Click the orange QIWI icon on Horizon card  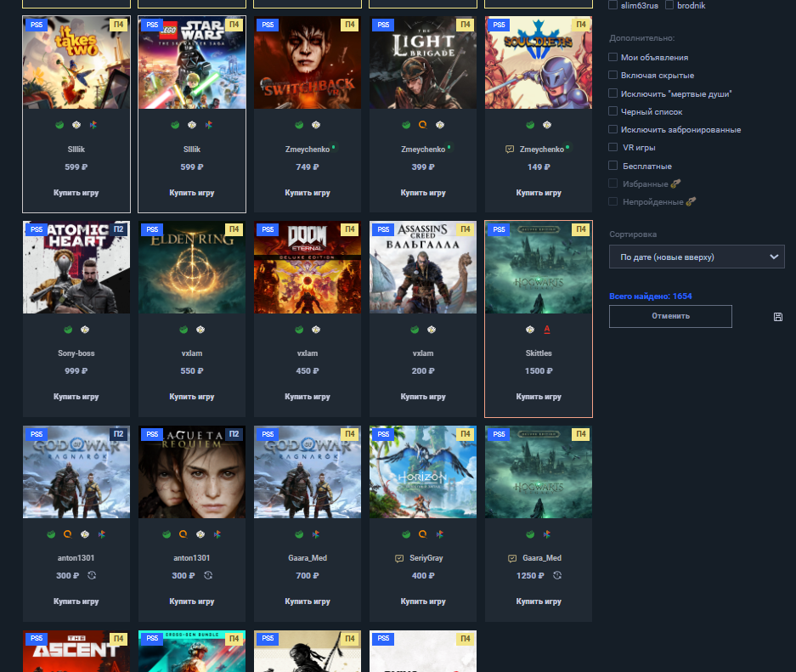click(423, 534)
